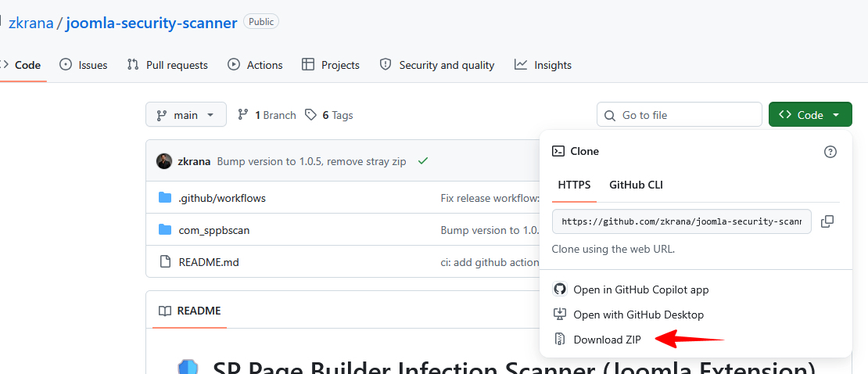Collapse the green Code dropdown button
The width and height of the screenshot is (868, 374).
(x=810, y=115)
